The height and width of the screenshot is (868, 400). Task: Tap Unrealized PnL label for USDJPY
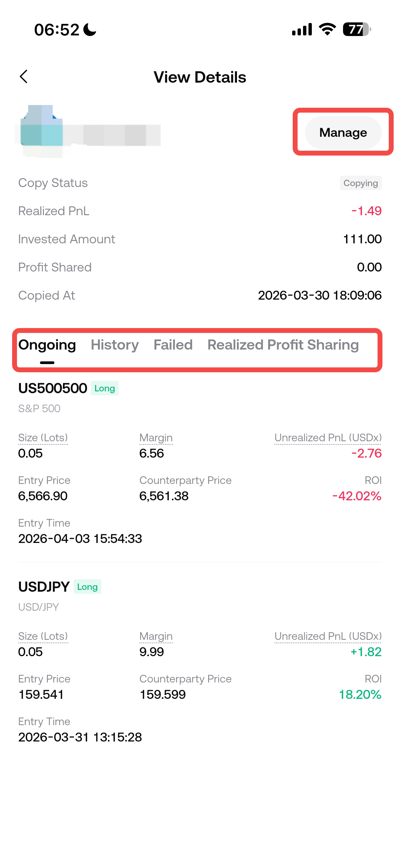click(x=328, y=636)
